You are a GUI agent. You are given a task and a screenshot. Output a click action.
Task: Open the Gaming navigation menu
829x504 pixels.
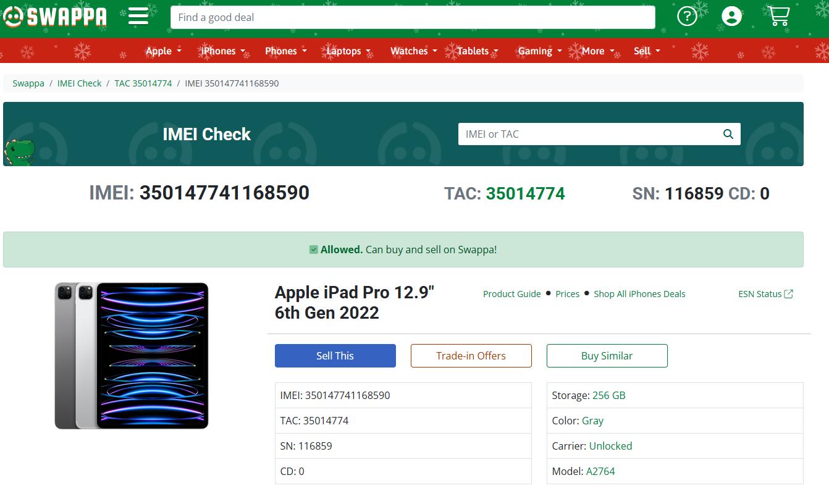(x=539, y=51)
